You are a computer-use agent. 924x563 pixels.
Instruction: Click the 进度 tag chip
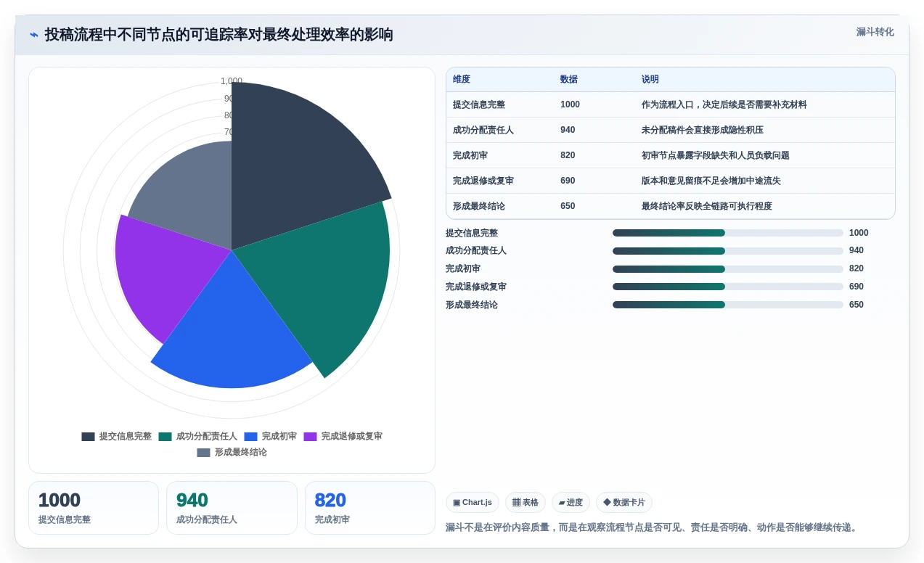point(571,503)
